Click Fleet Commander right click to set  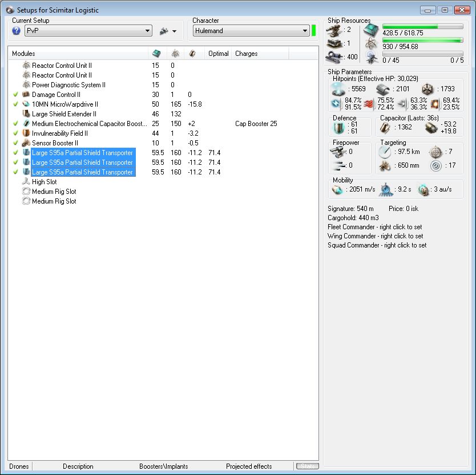click(374, 227)
